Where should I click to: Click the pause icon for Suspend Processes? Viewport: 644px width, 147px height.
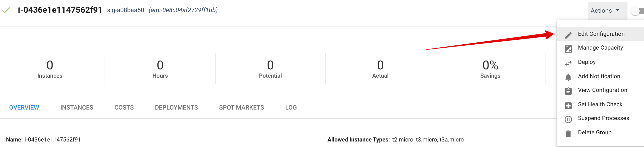pos(568,119)
